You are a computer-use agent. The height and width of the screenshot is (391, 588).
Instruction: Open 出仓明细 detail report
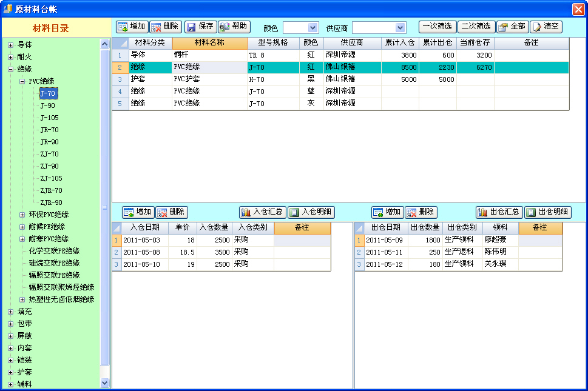coord(548,212)
